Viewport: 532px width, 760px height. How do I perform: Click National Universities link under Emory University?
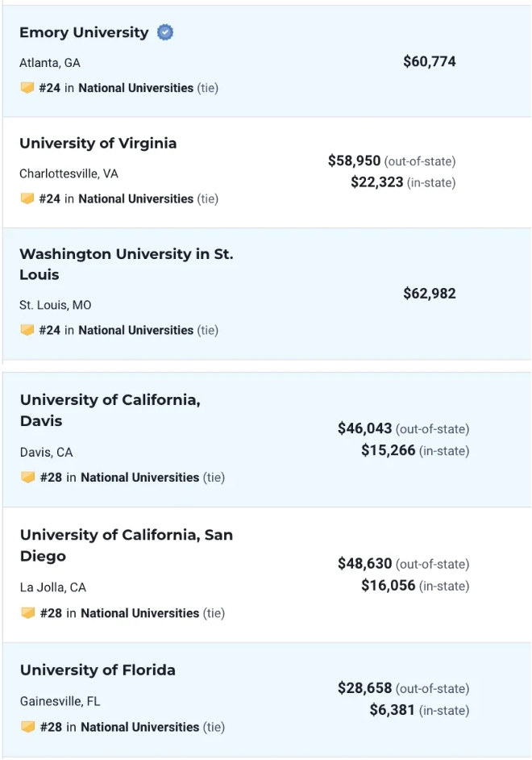[x=135, y=88]
